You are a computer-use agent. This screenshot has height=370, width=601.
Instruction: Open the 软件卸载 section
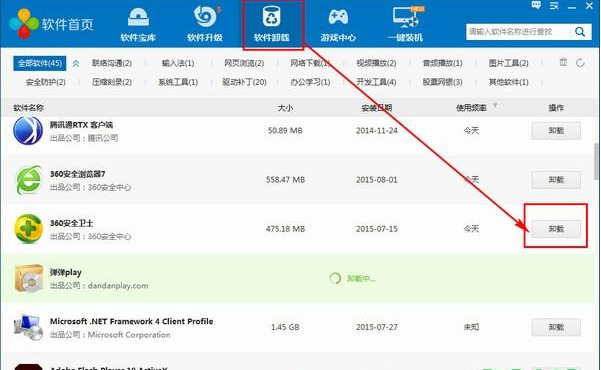[x=272, y=24]
